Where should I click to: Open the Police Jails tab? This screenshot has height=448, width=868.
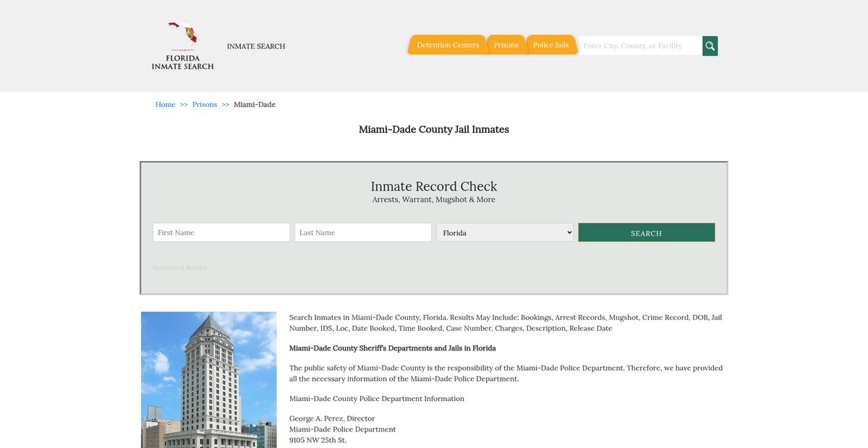tap(551, 45)
